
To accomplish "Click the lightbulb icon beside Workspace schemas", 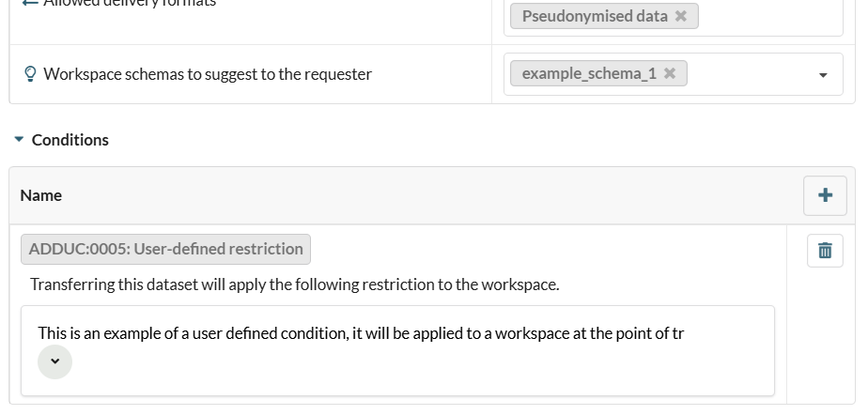I will (29, 73).
